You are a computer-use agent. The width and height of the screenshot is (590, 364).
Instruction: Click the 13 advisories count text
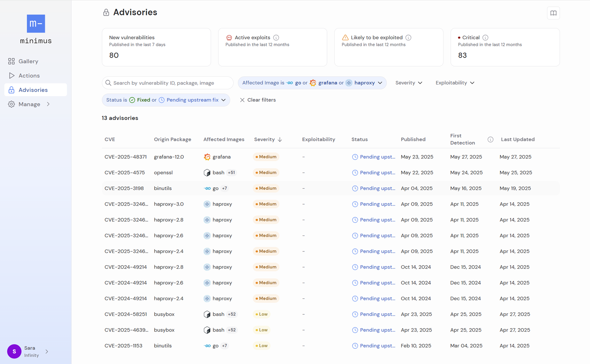pos(120,118)
